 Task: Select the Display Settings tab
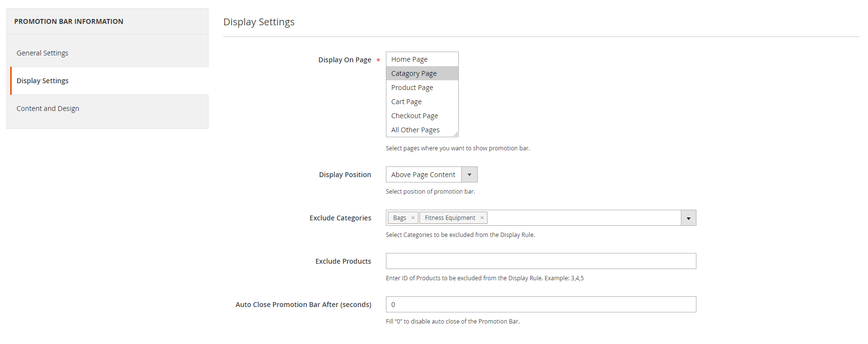pyautogui.click(x=109, y=81)
